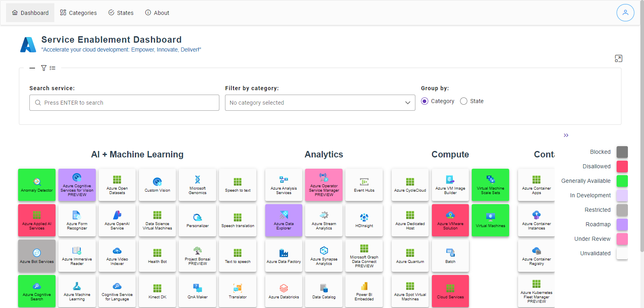644x308 pixels.
Task: Click the Azure logo icon
Action: 28,44
